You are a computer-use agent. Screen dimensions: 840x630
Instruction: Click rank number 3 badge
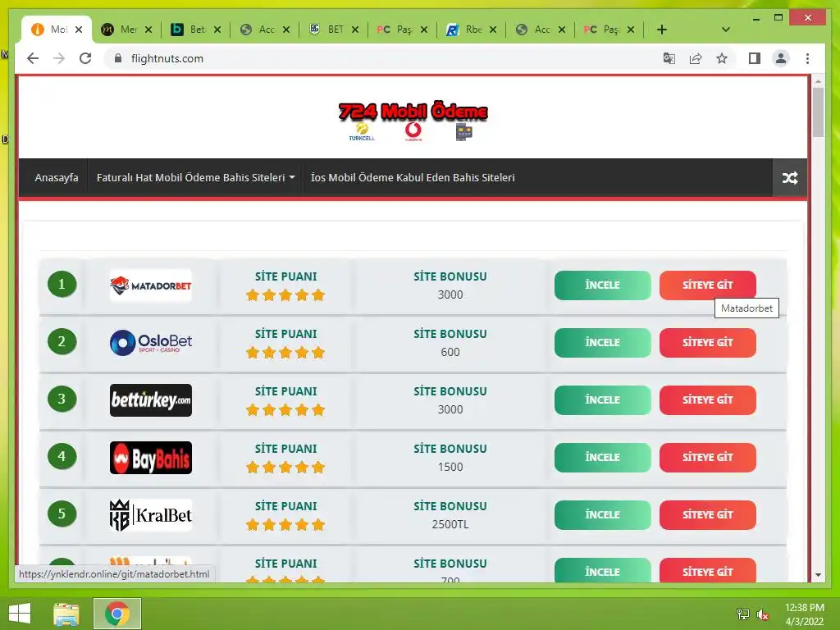[62, 399]
